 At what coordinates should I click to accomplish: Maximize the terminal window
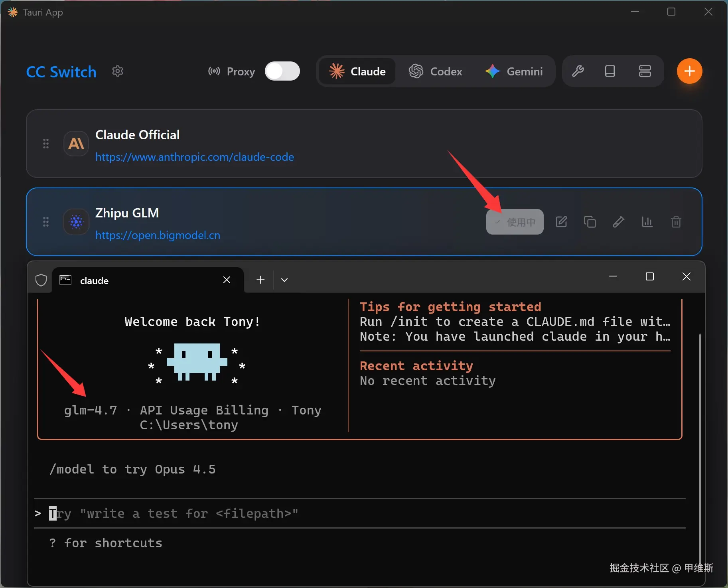[650, 276]
